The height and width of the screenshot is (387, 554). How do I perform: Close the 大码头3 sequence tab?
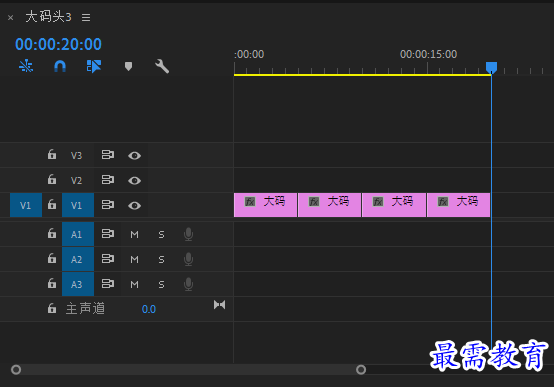pyautogui.click(x=11, y=17)
